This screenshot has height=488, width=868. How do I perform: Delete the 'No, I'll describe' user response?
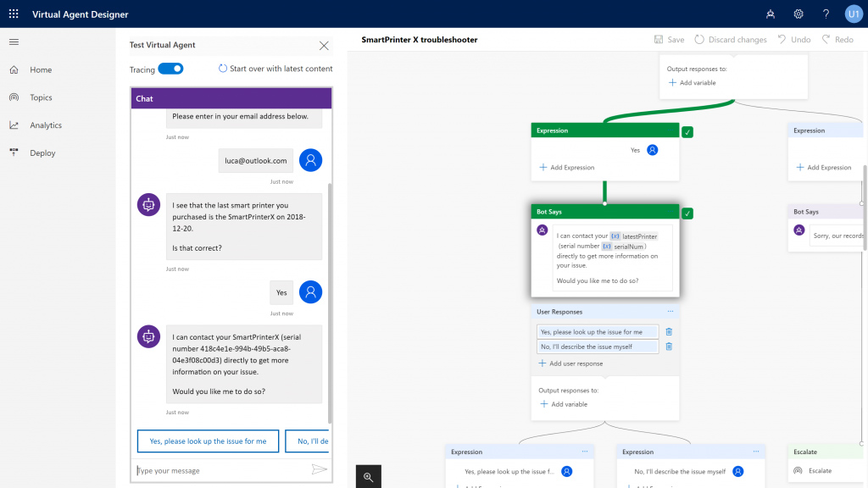click(x=669, y=347)
